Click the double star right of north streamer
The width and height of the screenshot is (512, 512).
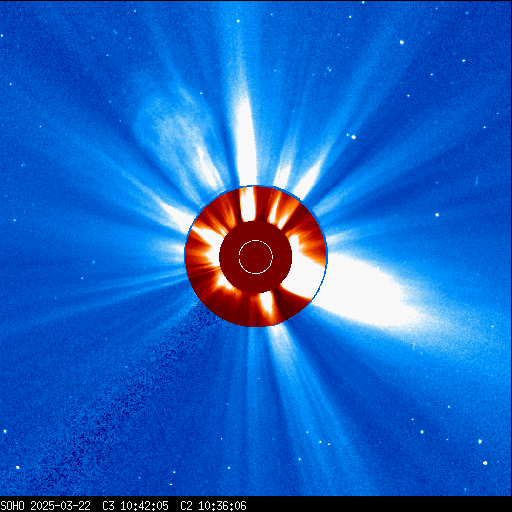point(351,136)
